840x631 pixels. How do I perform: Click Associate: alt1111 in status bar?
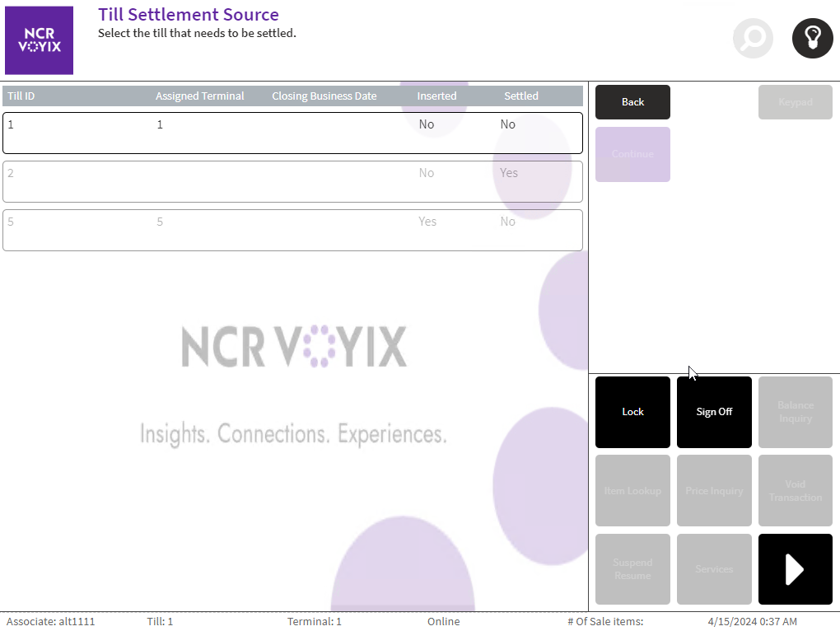pyautogui.click(x=50, y=621)
